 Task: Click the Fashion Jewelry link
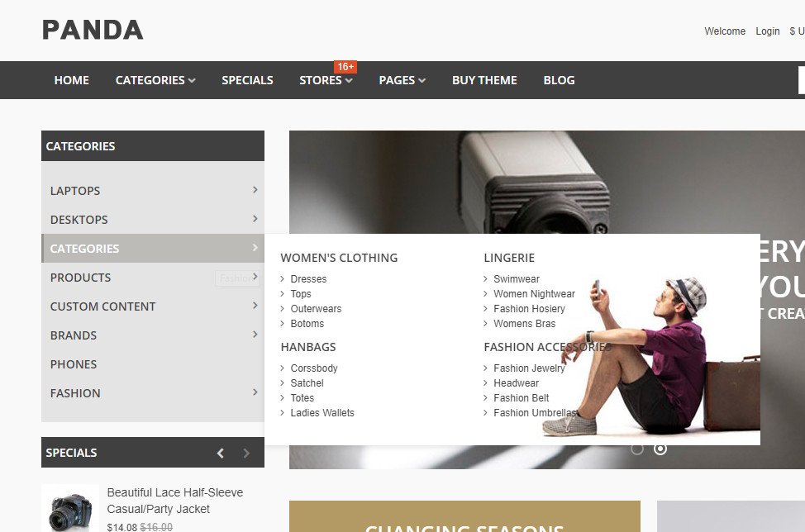pos(529,368)
